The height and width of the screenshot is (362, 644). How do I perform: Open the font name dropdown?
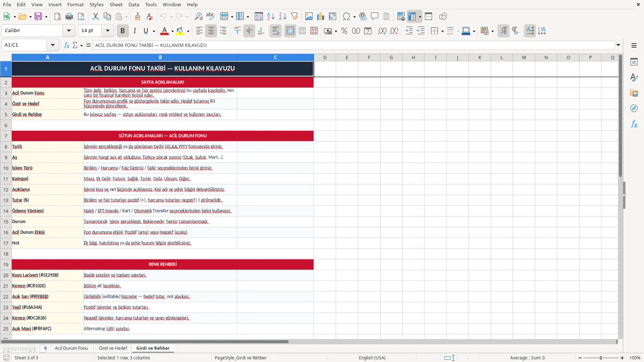click(68, 31)
